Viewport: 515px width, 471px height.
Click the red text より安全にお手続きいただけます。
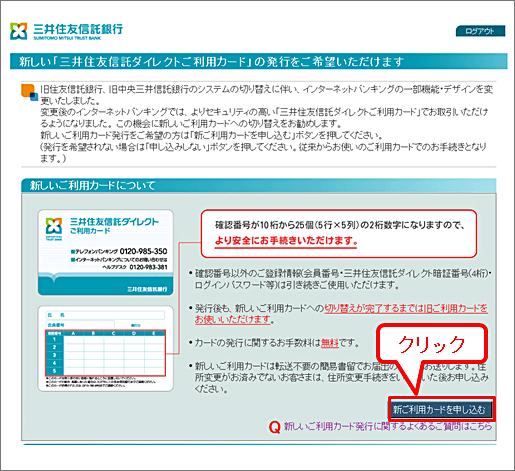click(286, 241)
